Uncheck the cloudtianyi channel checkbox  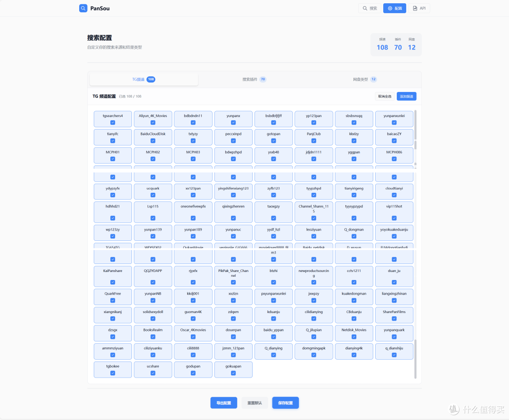(x=394, y=195)
